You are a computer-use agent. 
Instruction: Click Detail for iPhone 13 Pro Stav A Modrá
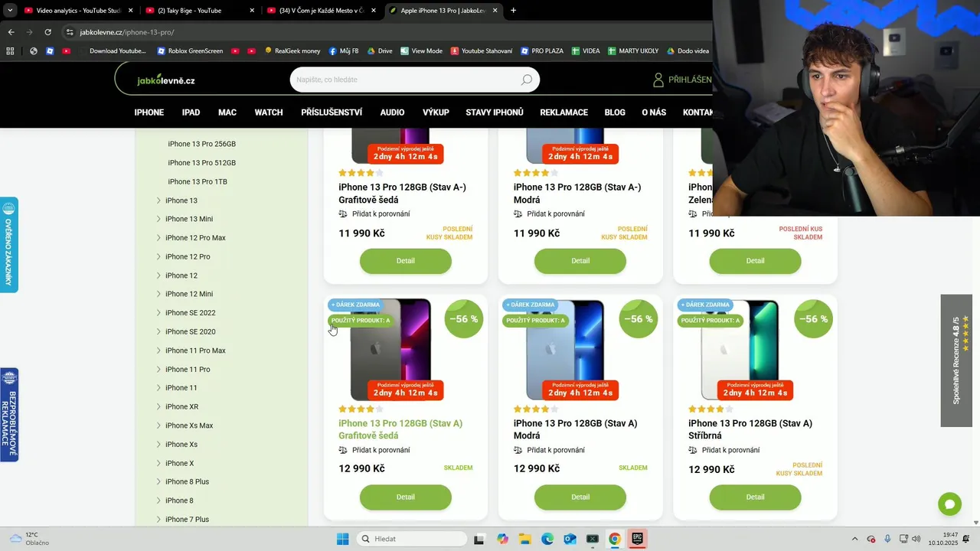pyautogui.click(x=580, y=497)
